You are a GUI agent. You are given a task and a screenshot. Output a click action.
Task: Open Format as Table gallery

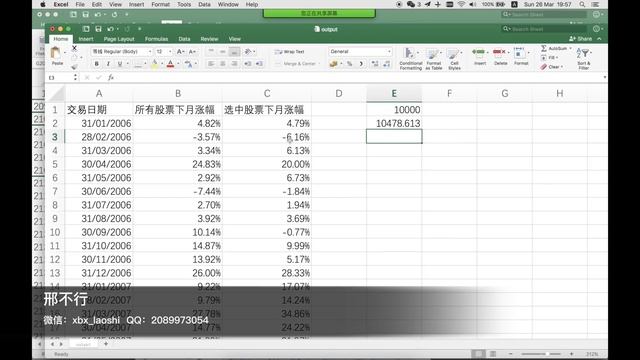433,59
